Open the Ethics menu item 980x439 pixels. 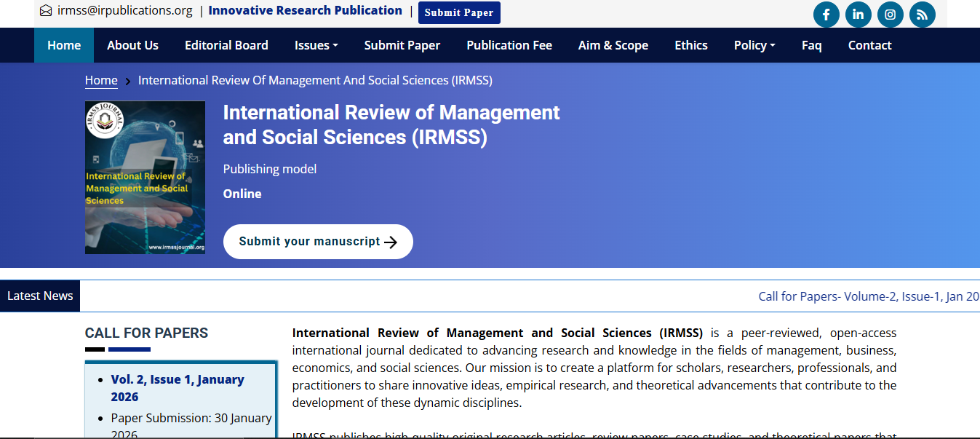tap(691, 45)
